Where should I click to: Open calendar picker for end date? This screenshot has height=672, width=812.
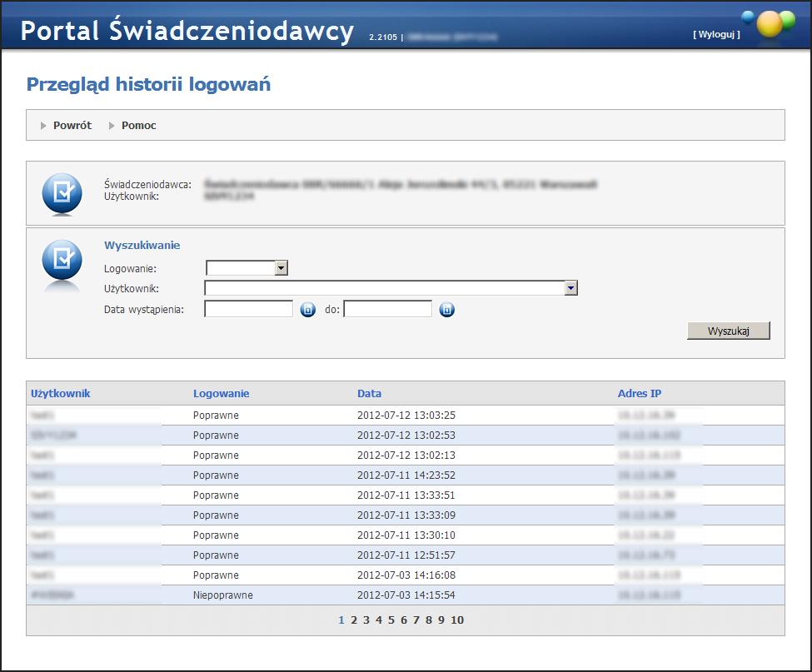coord(447,310)
